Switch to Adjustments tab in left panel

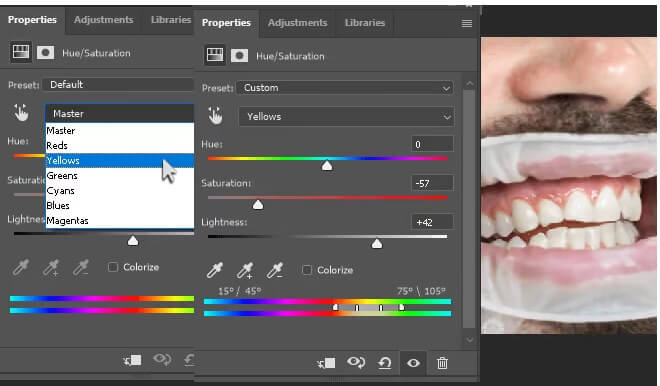click(104, 20)
